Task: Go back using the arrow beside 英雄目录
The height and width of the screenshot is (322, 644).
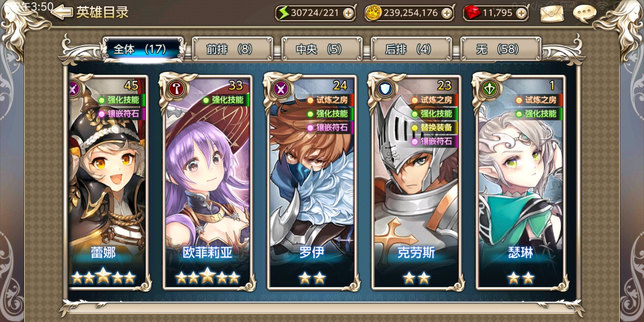Action: (x=62, y=12)
